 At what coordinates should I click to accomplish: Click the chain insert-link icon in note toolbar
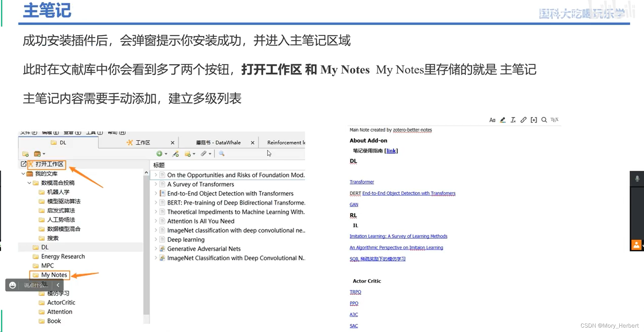(x=523, y=120)
